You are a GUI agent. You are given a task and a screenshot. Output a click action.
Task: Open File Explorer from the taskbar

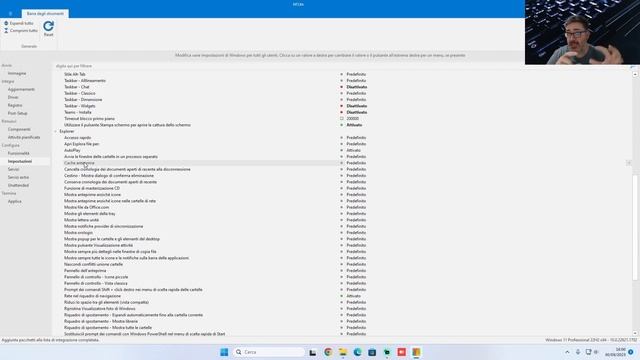tap(343, 352)
